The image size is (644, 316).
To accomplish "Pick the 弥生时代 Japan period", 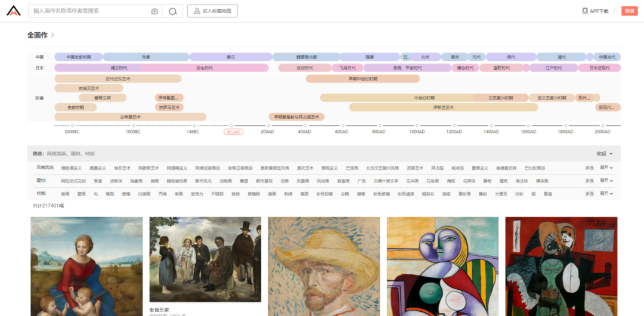I will point(205,68).
